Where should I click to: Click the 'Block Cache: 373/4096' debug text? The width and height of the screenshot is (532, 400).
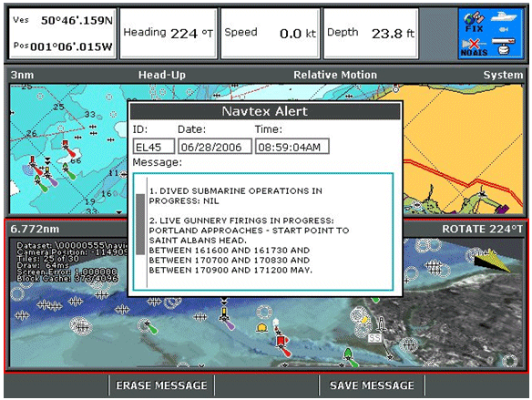point(67,278)
